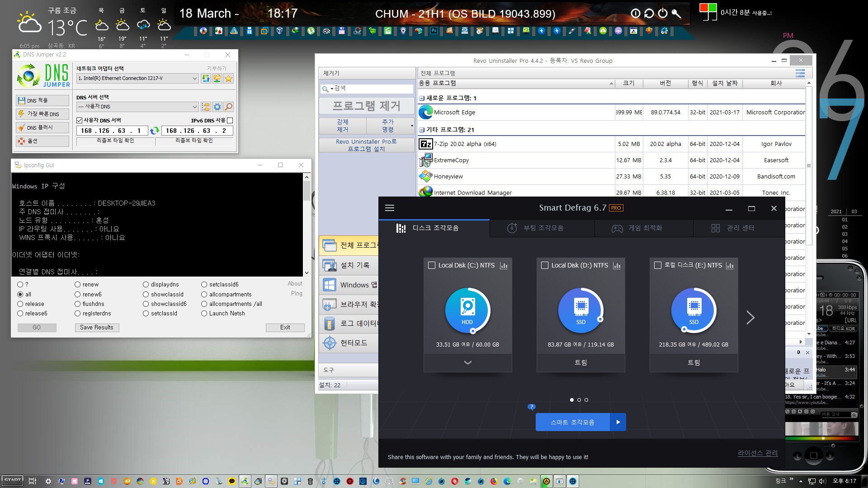This screenshot has height=488, width=868.
Task: Select the 'flushdns' radio button
Action: point(77,304)
